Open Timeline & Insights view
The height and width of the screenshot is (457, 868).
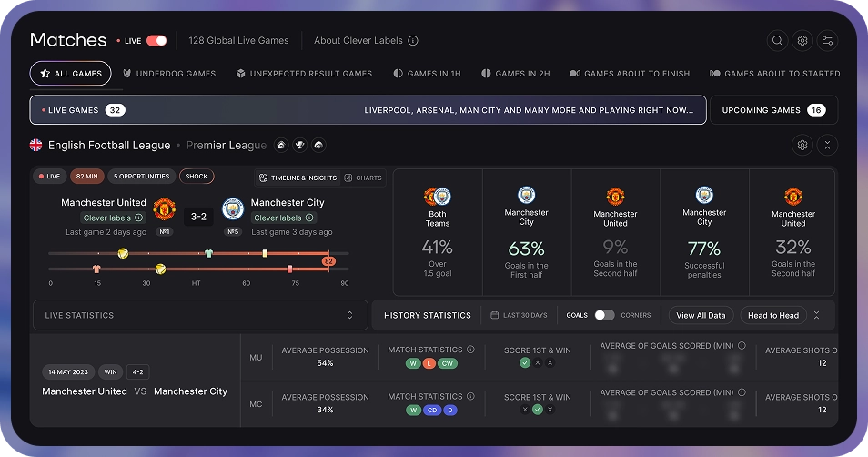click(x=298, y=178)
